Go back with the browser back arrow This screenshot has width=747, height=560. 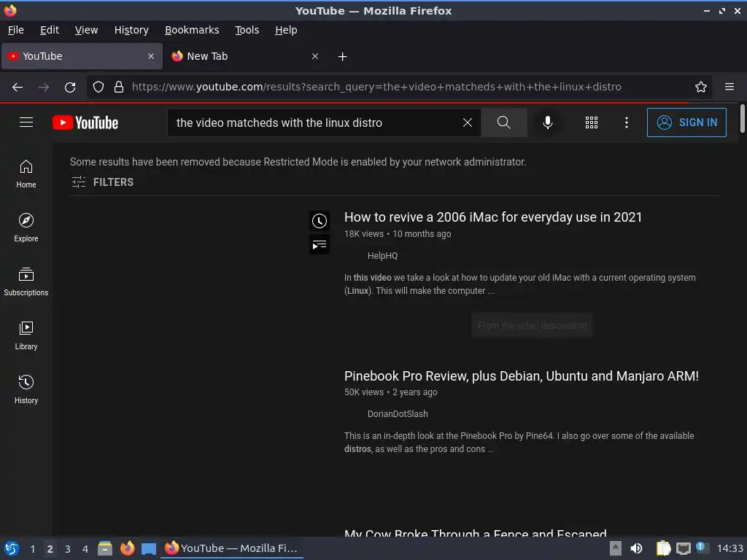click(18, 87)
